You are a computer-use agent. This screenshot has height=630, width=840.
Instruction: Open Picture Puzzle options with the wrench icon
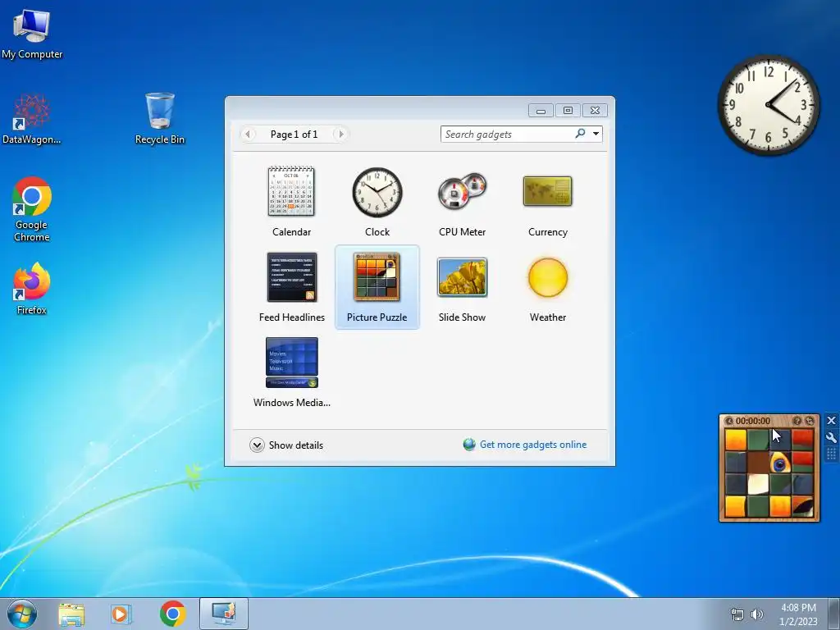831,438
